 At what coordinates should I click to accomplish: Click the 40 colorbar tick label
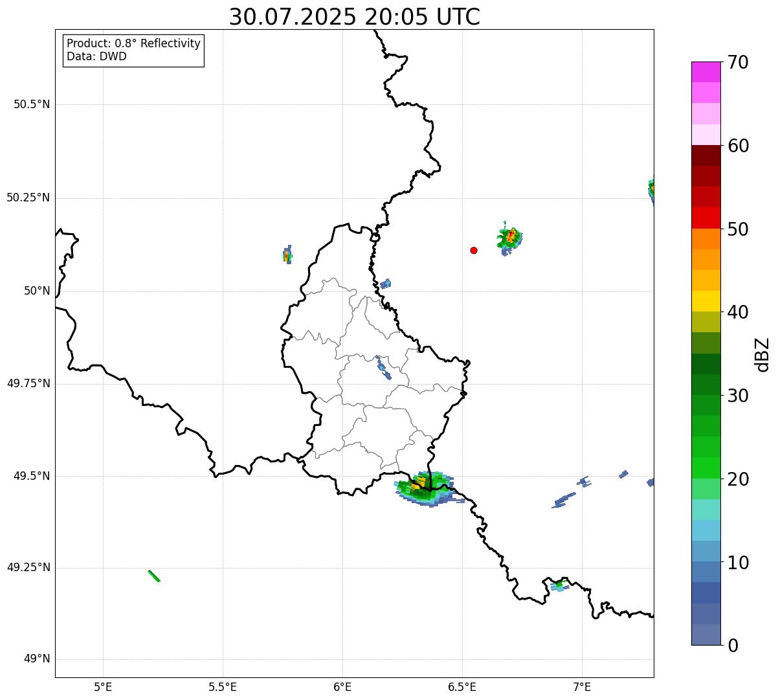click(737, 312)
